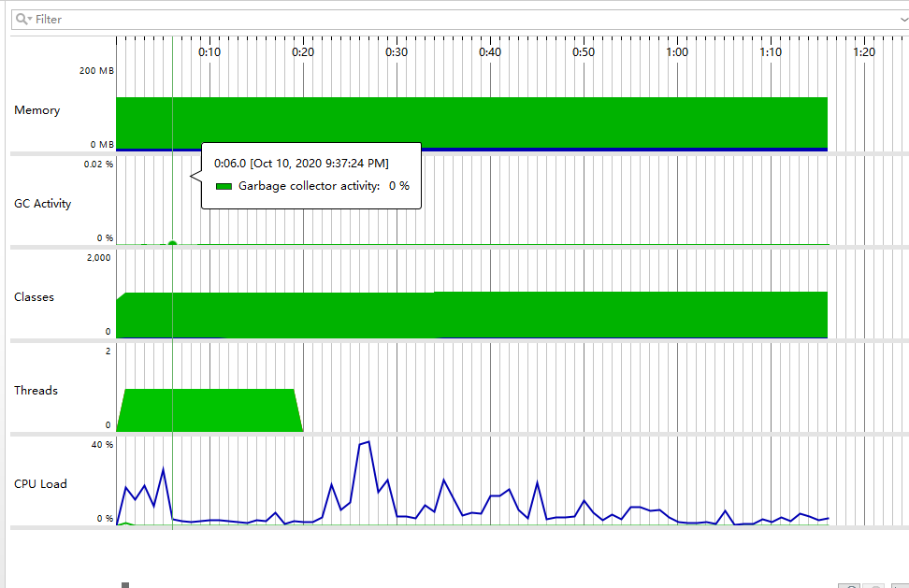Click the Threads axis maximum label 2
This screenshot has height=588, width=909.
pos(108,351)
